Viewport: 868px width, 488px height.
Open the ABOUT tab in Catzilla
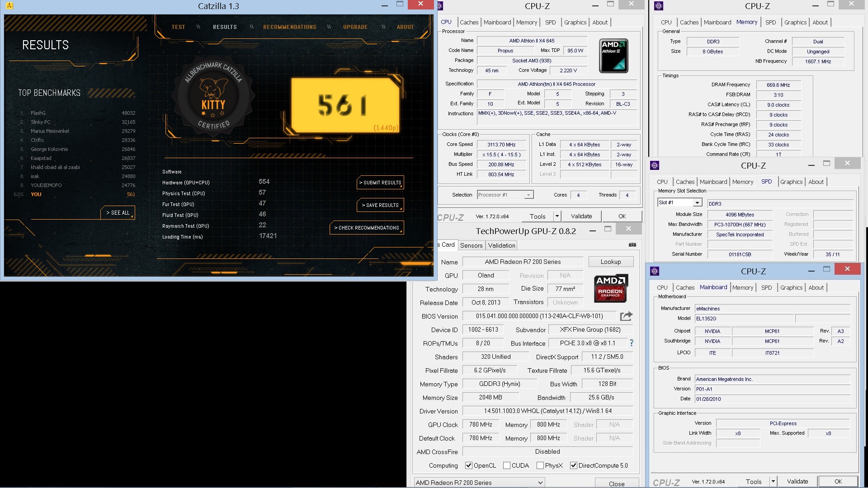[x=405, y=27]
